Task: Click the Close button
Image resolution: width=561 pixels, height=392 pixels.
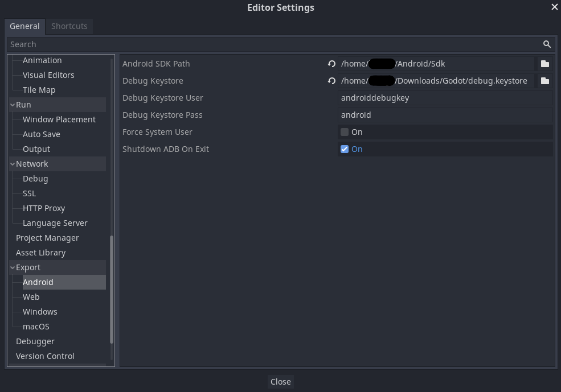Action: click(x=280, y=382)
